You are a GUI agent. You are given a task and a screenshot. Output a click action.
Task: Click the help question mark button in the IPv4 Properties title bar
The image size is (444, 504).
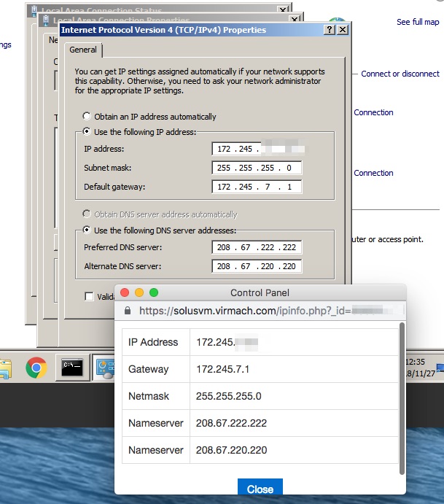(329, 30)
